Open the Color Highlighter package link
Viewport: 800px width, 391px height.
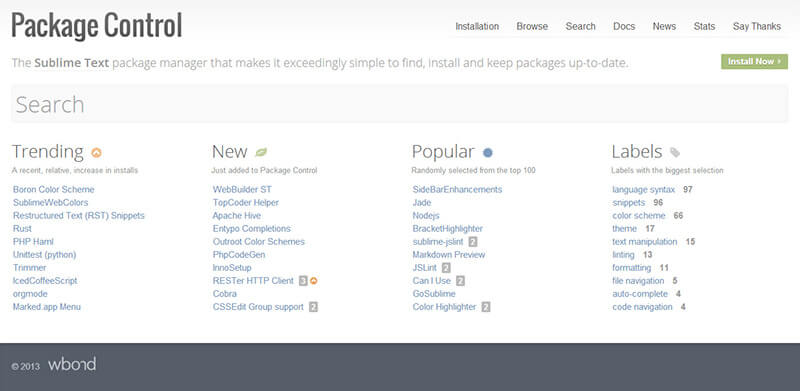click(444, 307)
